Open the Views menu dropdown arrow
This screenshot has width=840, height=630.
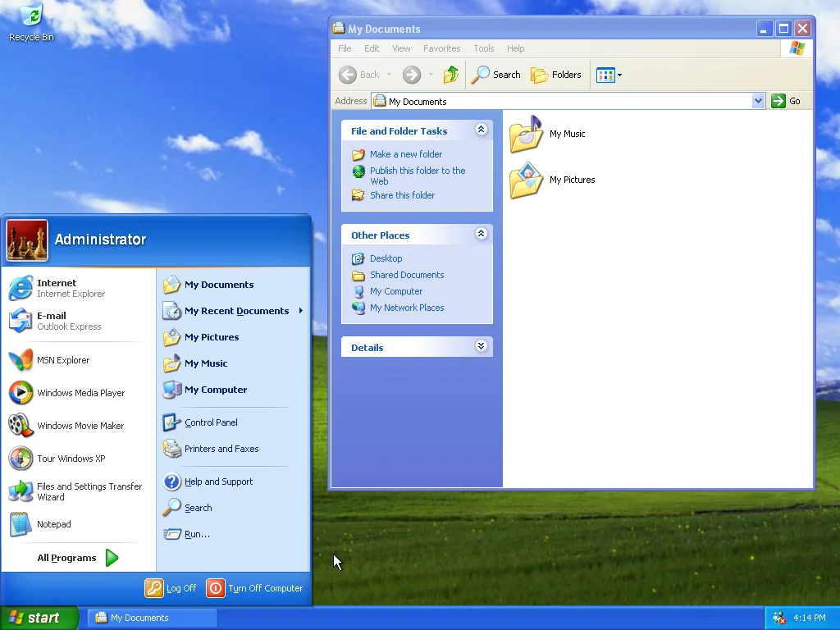pos(619,75)
